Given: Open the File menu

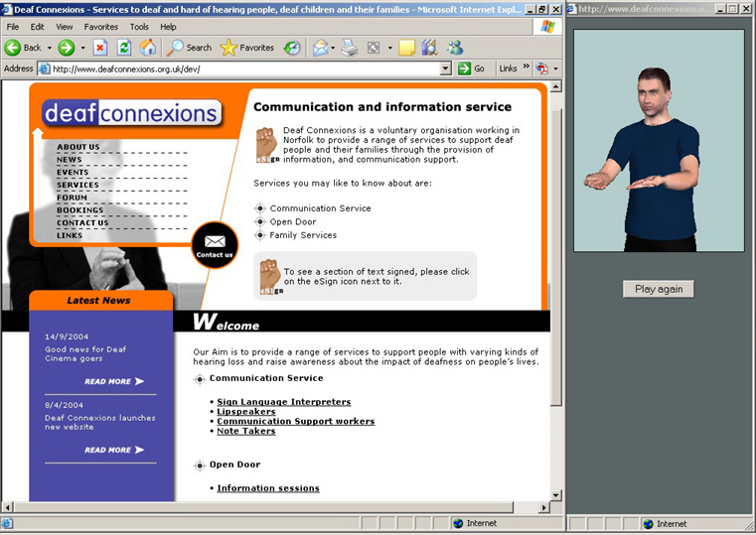Looking at the screenshot, I should [x=13, y=27].
